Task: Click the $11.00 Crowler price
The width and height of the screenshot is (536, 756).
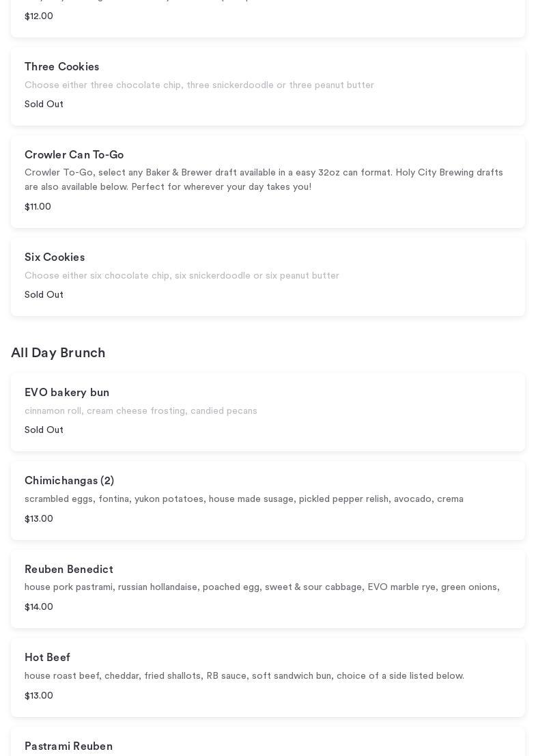Action: tap(38, 207)
